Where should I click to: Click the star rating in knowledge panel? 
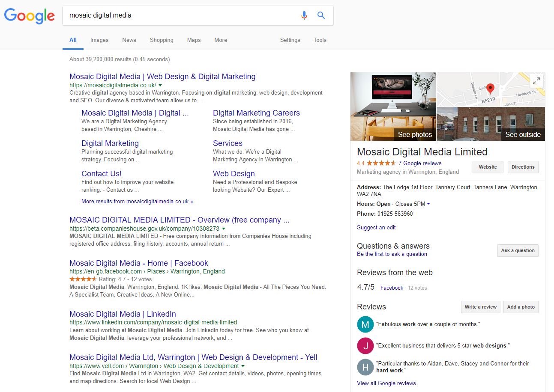click(381, 163)
